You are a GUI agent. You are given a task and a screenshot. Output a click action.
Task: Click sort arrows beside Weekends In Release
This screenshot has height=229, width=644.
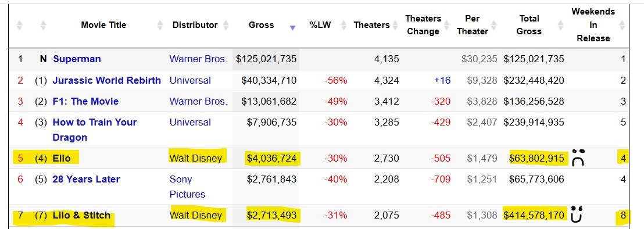(x=622, y=26)
